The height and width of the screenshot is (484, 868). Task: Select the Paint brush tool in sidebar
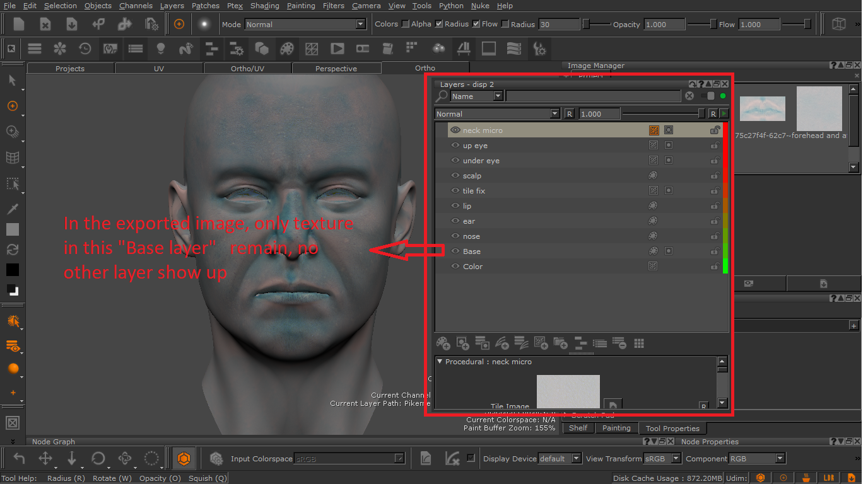click(x=12, y=106)
